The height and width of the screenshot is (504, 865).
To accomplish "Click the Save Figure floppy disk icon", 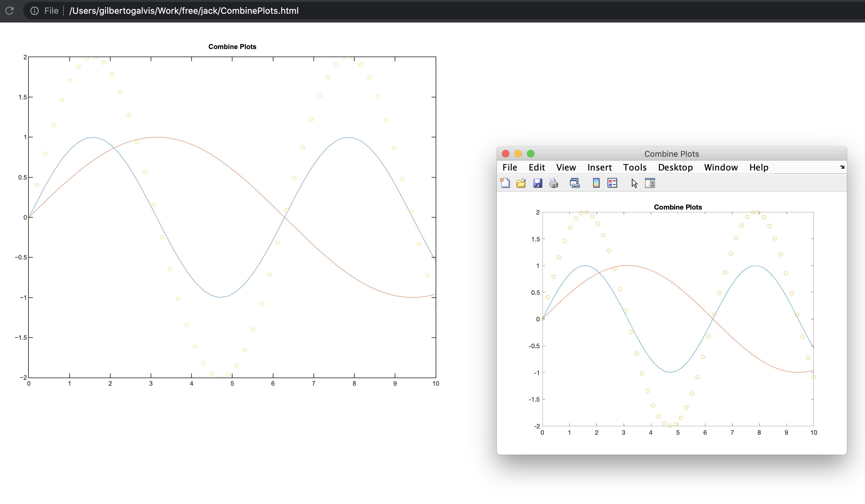I will (x=537, y=183).
